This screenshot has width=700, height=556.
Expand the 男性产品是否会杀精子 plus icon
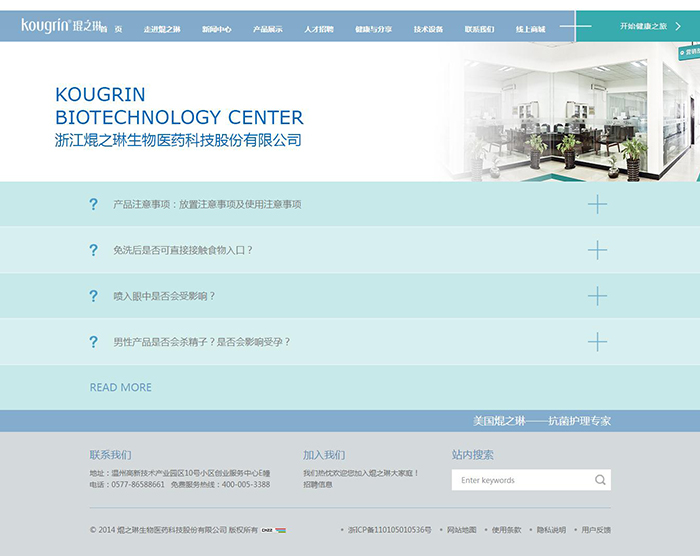coord(597,342)
